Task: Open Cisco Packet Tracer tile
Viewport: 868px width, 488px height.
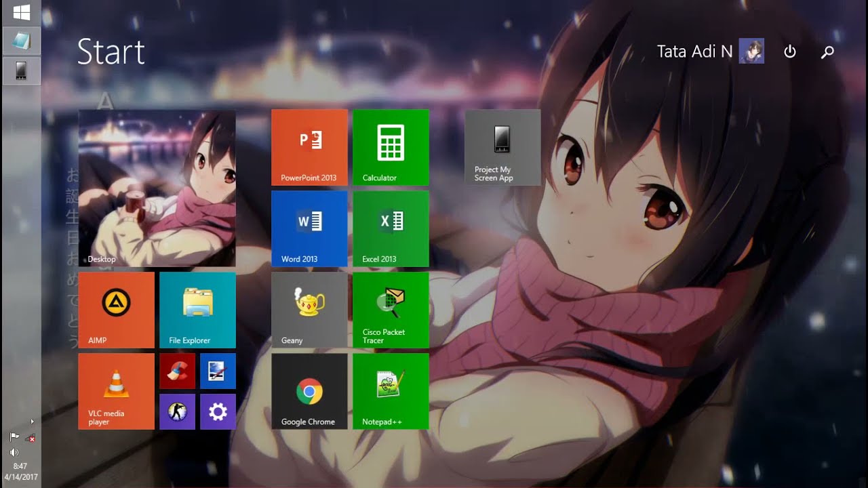Action: click(x=391, y=310)
